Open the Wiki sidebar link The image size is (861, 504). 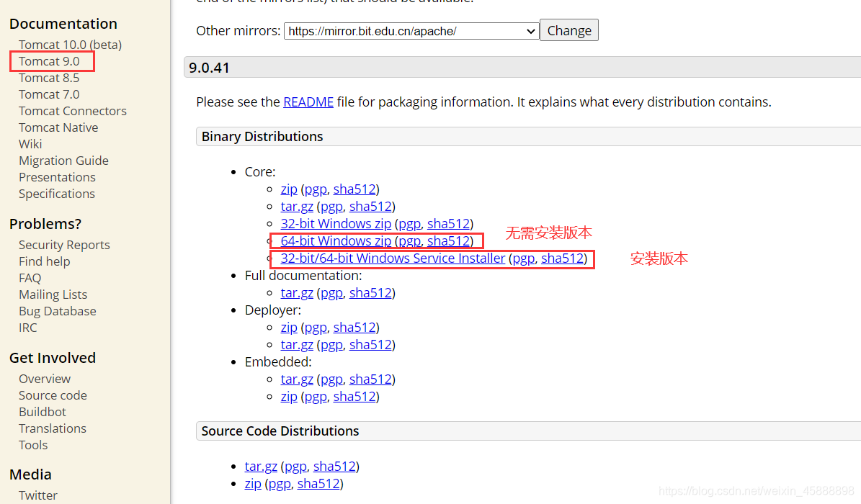(30, 144)
